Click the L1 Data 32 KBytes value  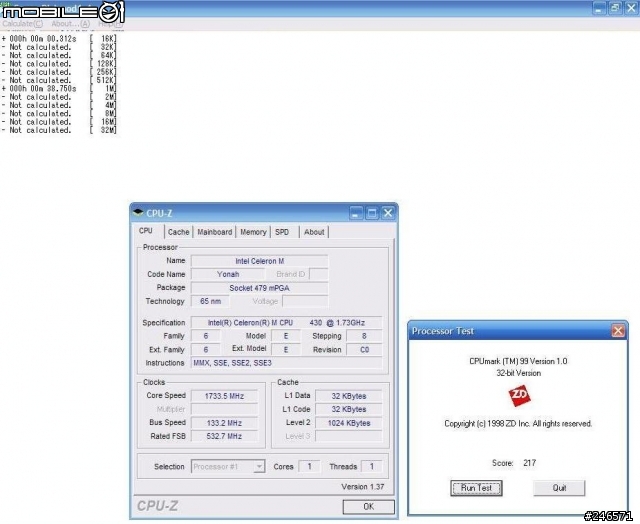coord(349,396)
